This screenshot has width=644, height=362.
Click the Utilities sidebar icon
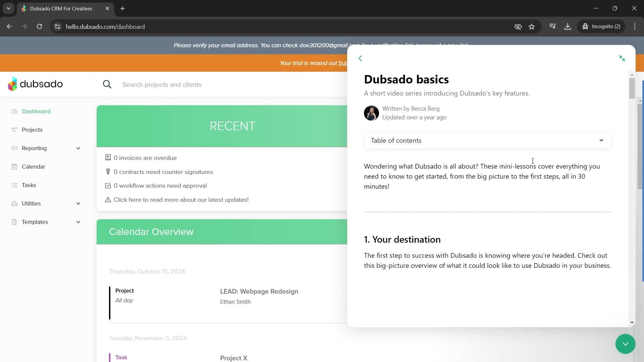14,203
